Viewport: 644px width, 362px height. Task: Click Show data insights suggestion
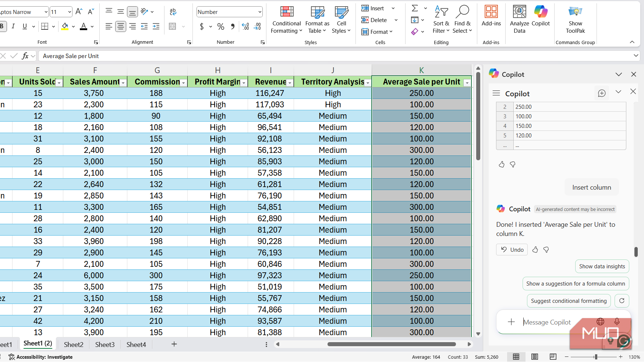pos(602,266)
